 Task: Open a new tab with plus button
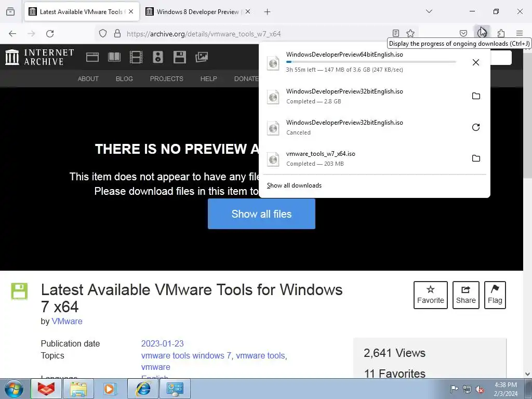coord(268,11)
